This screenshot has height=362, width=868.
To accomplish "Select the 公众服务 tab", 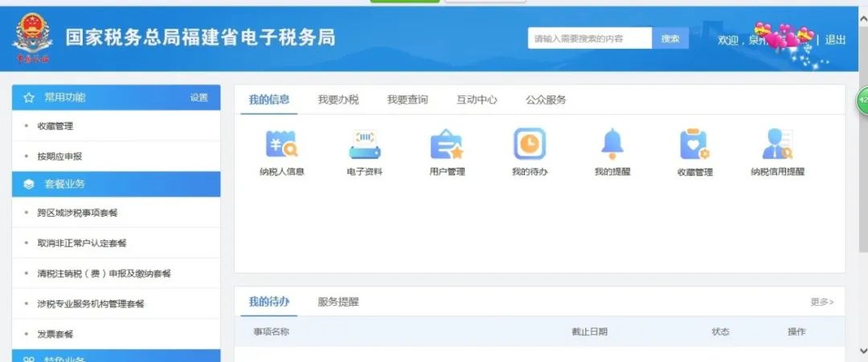I will [546, 100].
